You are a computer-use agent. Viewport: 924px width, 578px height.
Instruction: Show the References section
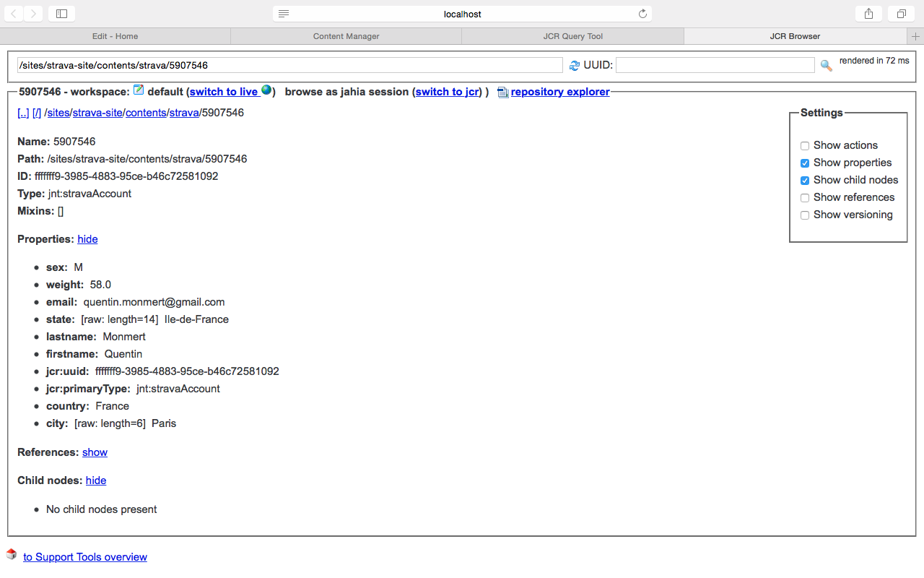95,452
